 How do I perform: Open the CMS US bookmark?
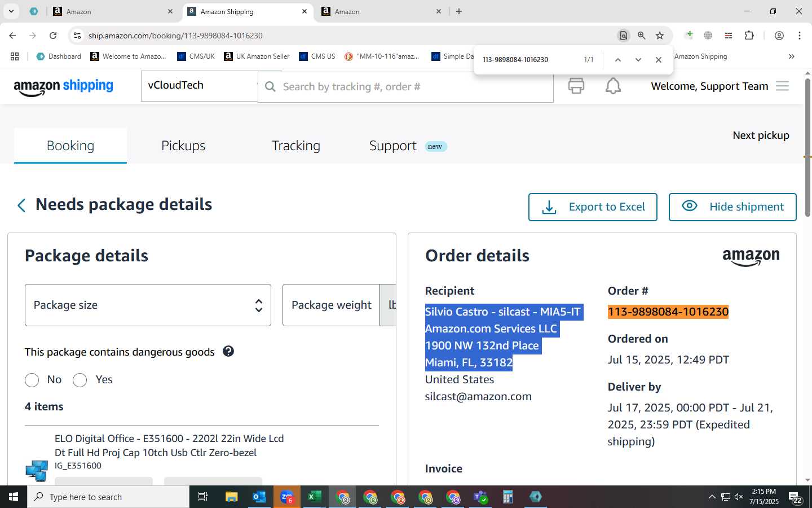tap(317, 56)
